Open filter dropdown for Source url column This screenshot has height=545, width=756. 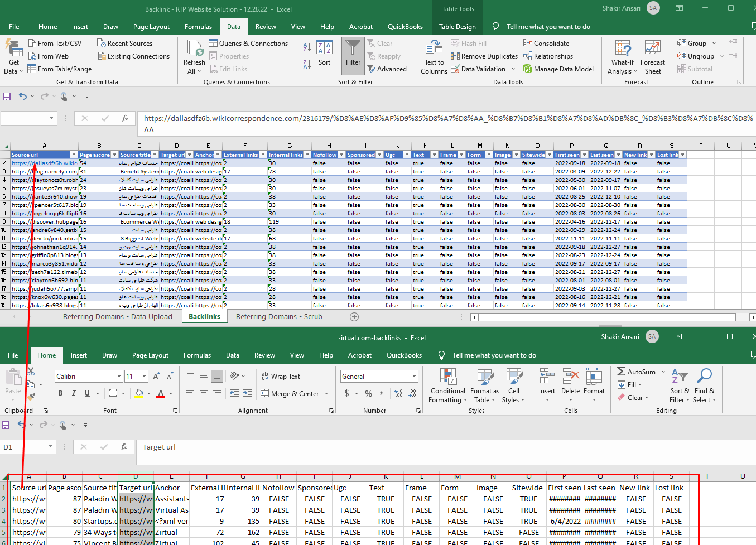pos(74,155)
